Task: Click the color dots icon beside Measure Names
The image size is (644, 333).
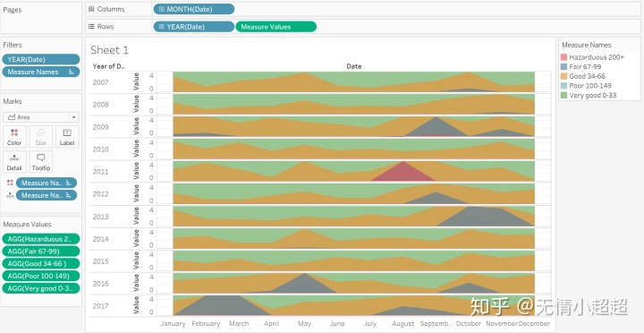Action: coord(10,183)
